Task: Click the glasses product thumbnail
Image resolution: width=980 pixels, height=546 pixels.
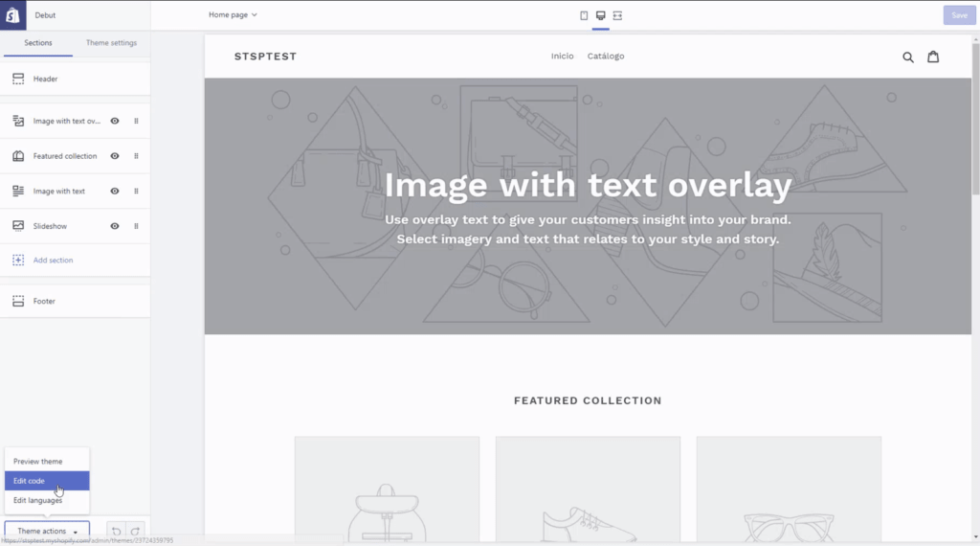Action: point(789,490)
